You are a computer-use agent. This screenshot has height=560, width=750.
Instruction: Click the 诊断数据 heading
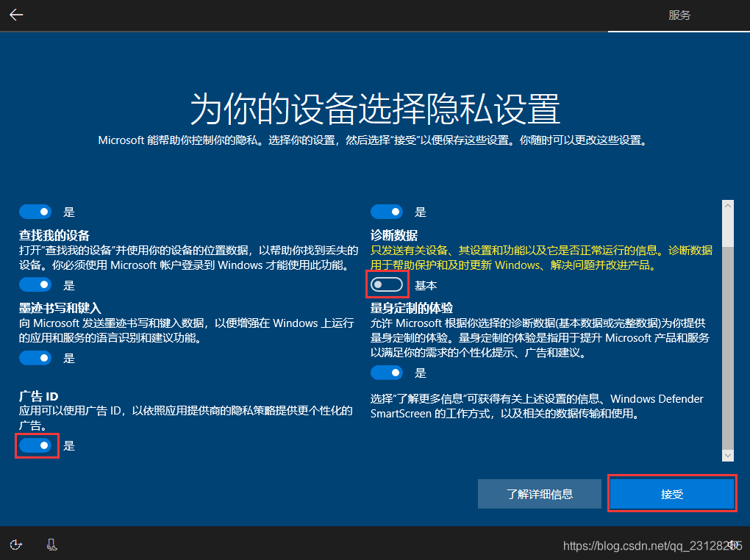tap(393, 235)
